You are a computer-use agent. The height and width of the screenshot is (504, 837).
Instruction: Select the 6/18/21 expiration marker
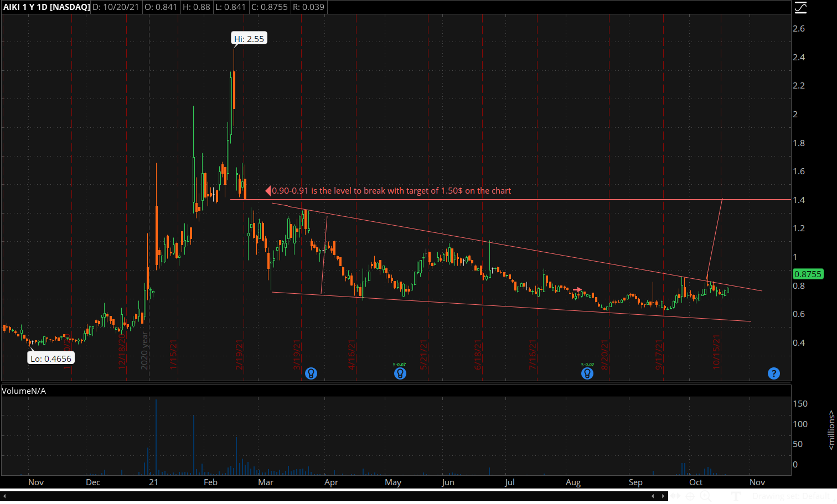tap(478, 355)
